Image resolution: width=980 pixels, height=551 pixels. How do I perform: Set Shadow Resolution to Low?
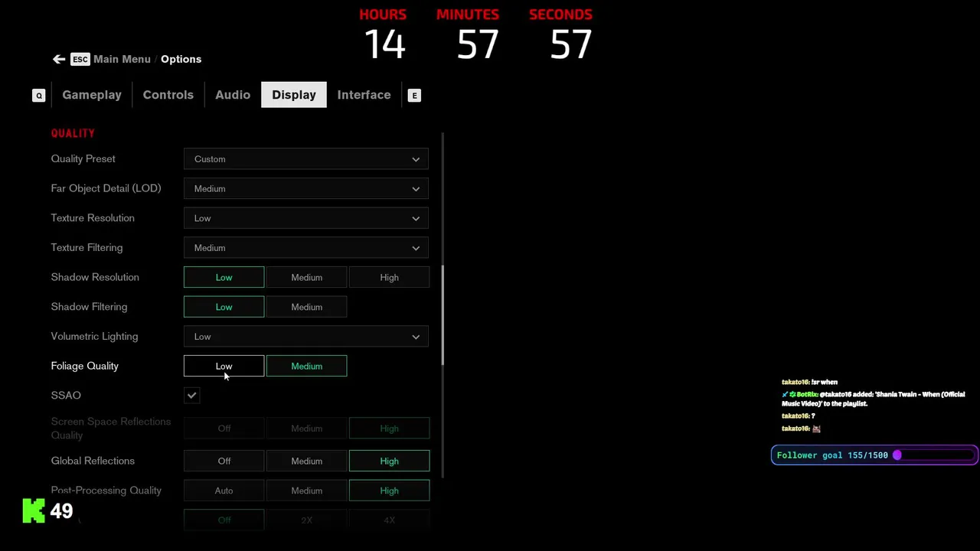[x=224, y=277]
